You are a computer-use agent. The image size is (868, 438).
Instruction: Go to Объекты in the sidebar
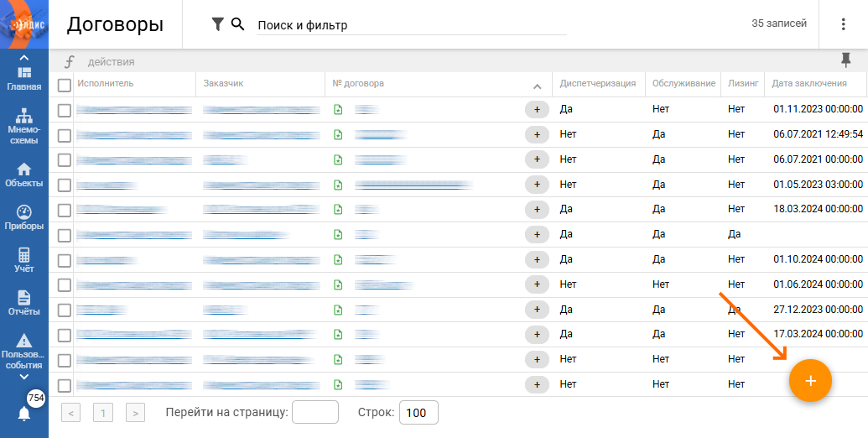coord(23,175)
